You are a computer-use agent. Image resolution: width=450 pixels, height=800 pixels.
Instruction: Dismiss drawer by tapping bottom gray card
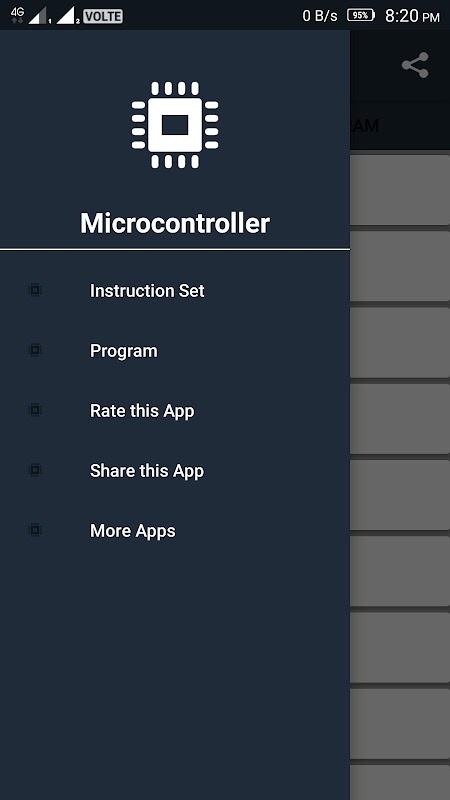point(400,782)
